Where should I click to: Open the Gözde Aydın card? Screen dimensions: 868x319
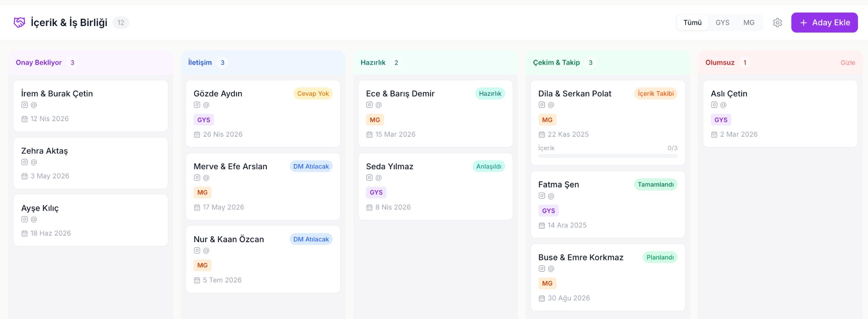pos(263,114)
